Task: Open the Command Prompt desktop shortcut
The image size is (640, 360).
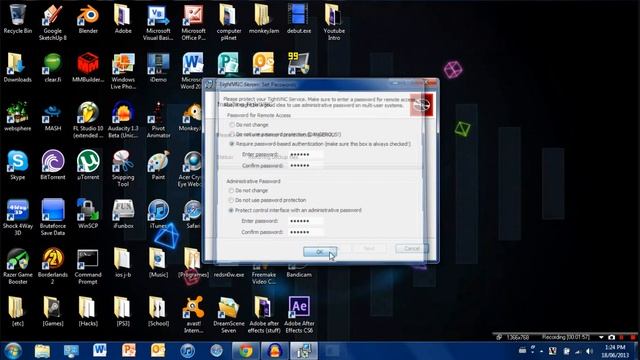Action: coord(88,266)
